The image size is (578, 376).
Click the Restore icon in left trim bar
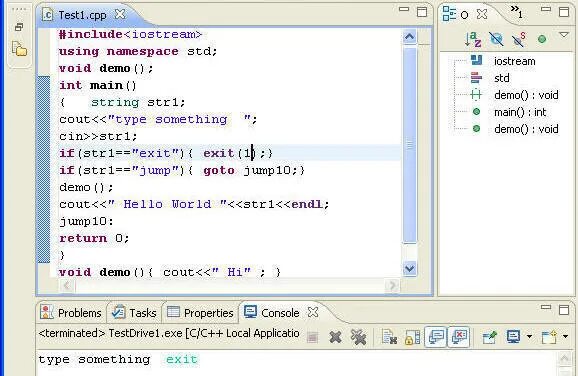click(x=19, y=27)
